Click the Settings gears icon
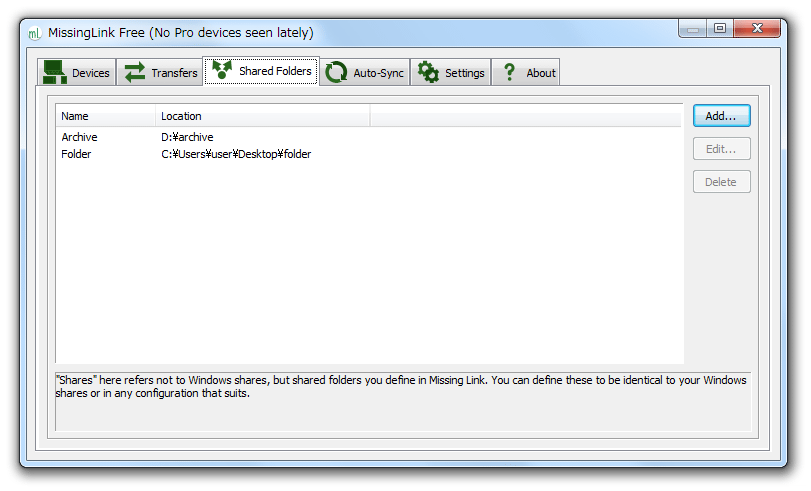The image size is (811, 491). (x=428, y=72)
